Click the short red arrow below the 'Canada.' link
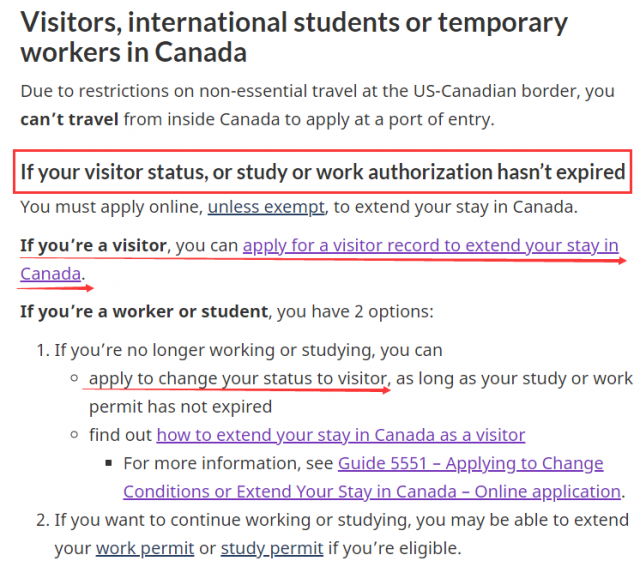640x567 pixels. click(55, 289)
